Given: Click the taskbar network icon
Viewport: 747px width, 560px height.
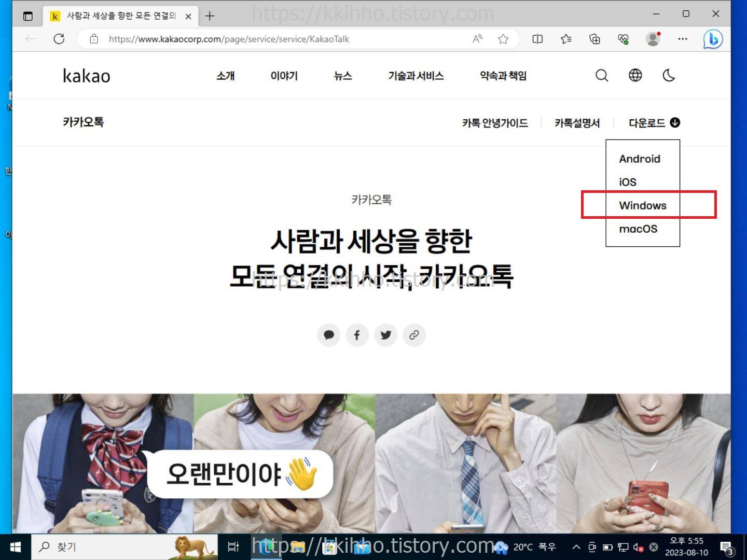Looking at the screenshot, I should click(623, 547).
